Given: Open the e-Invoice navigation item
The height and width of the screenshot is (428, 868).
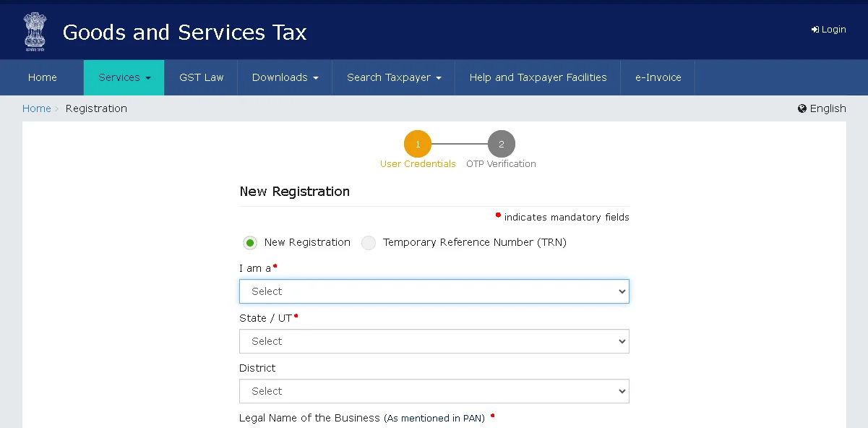Looking at the screenshot, I should pyautogui.click(x=657, y=77).
